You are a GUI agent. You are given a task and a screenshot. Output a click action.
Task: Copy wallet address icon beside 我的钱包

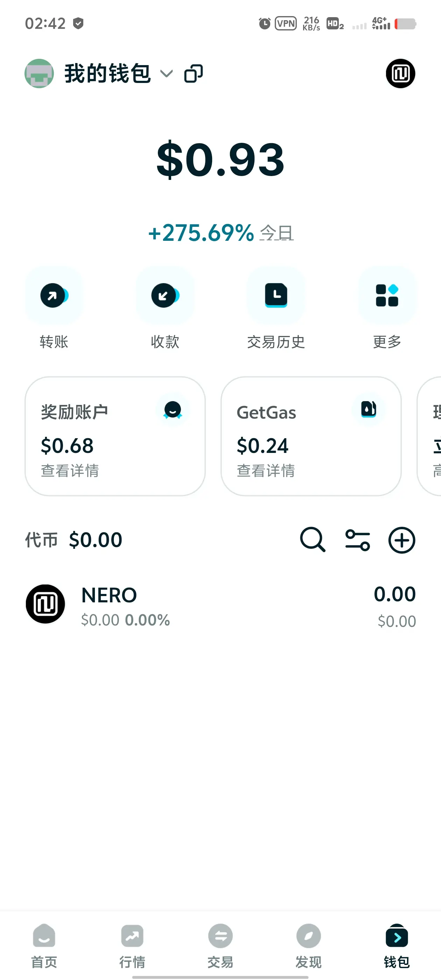tap(193, 74)
